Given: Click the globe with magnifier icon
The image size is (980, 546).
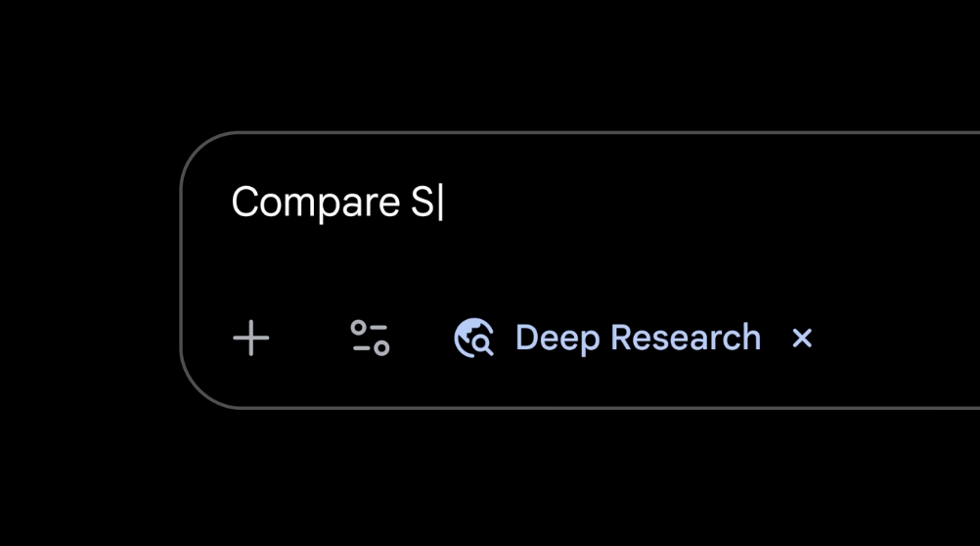Looking at the screenshot, I should (474, 339).
